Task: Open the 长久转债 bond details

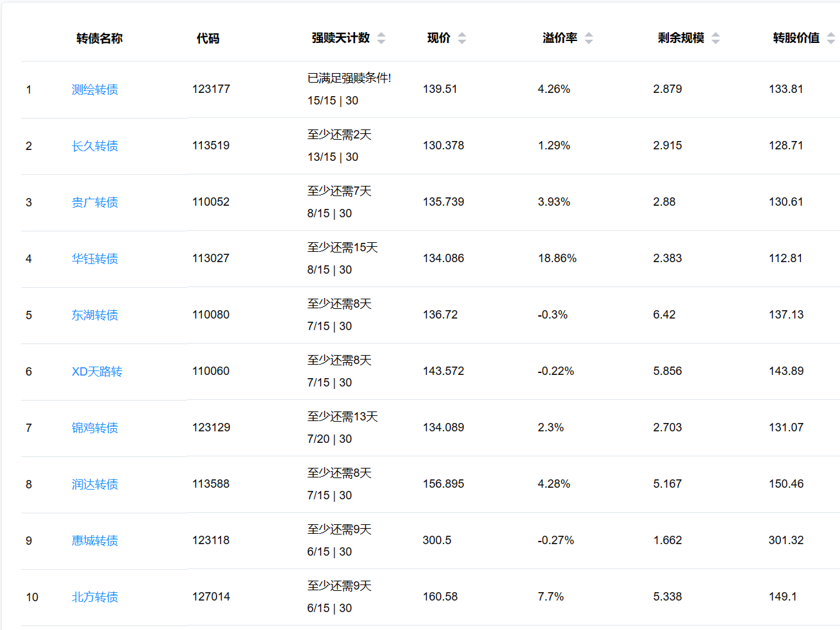Action: coord(95,146)
